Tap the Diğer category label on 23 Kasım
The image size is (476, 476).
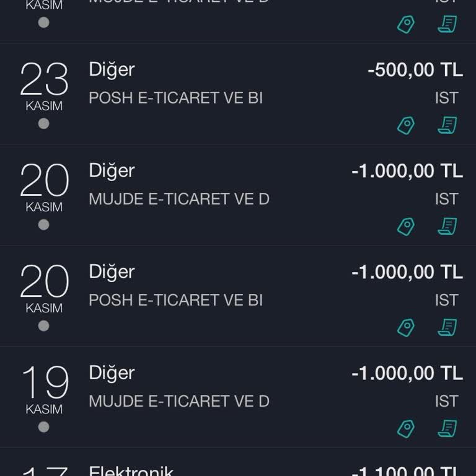(112, 69)
